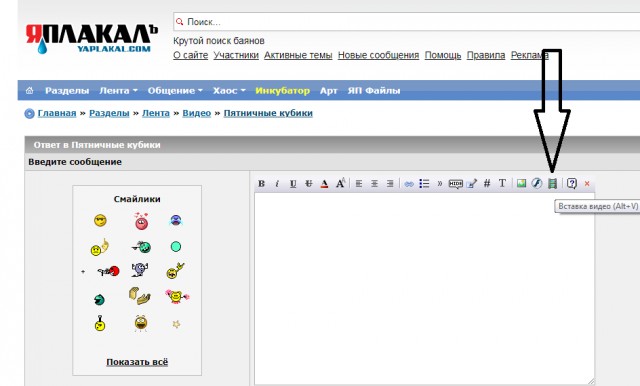
Task: Open the Новые сообщения link
Action: click(378, 55)
